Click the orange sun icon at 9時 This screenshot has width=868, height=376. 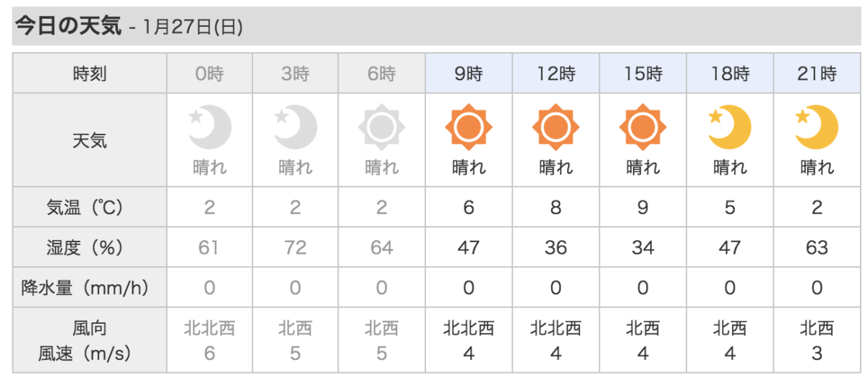click(469, 128)
